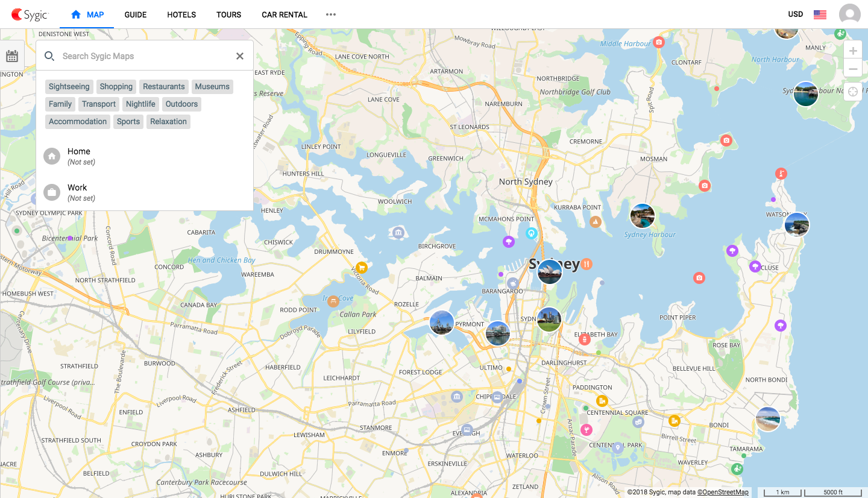Screen dimensions: 868x498
Task: Filter by Sports category
Action: (x=128, y=122)
